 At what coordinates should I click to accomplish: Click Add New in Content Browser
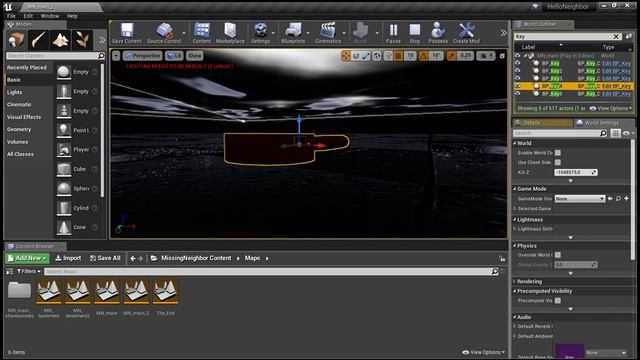pos(27,258)
